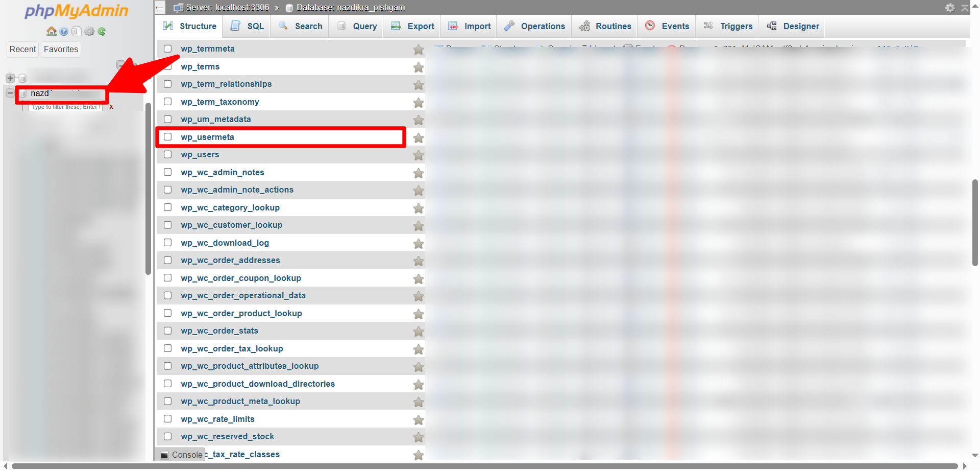980x471 pixels.
Task: Favorite wp_usermeta with its star icon
Action: pyautogui.click(x=418, y=138)
